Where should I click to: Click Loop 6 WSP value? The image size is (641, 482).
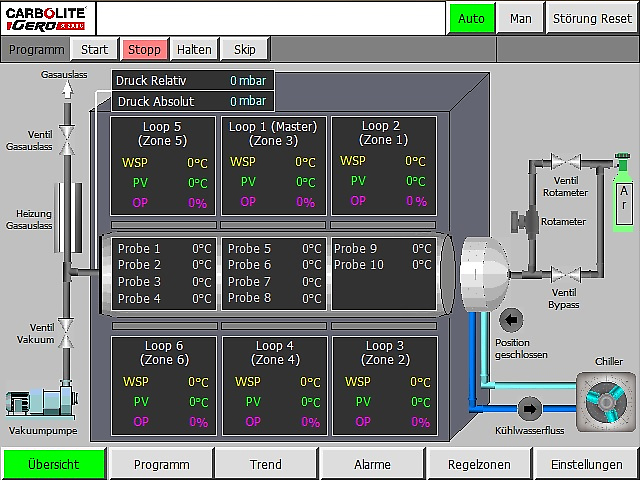tap(198, 382)
